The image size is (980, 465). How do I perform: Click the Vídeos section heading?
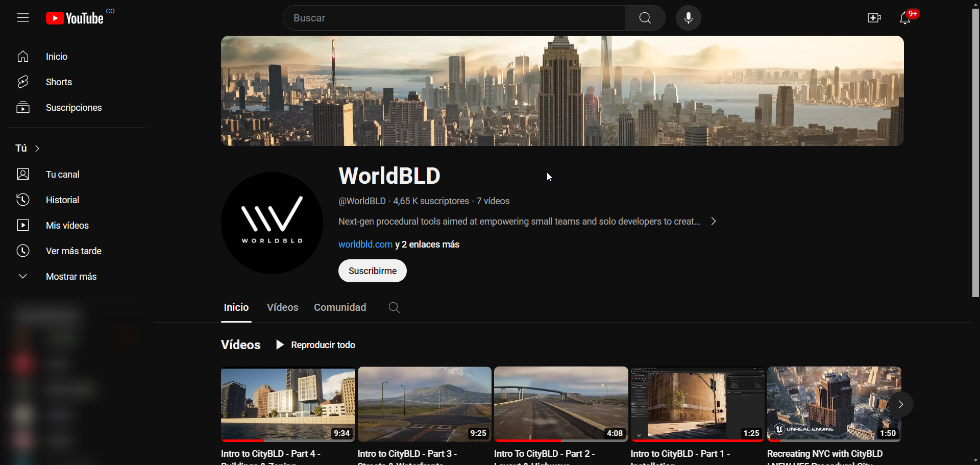(241, 345)
